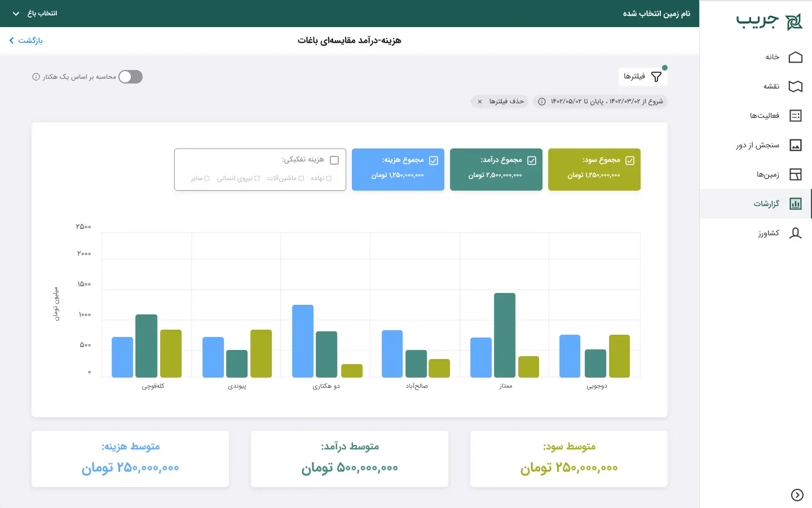Click the info icon next to date range
Viewport: 812px width, 508px height.
542,102
